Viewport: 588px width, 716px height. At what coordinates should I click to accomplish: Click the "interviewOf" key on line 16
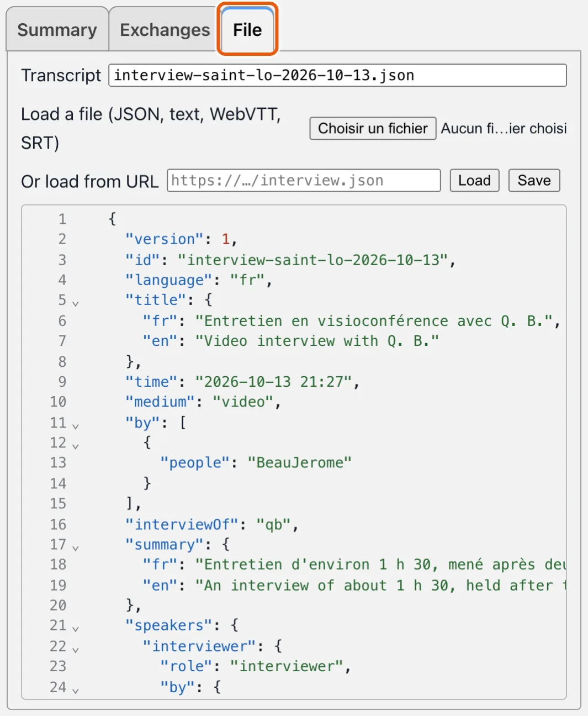[182, 524]
